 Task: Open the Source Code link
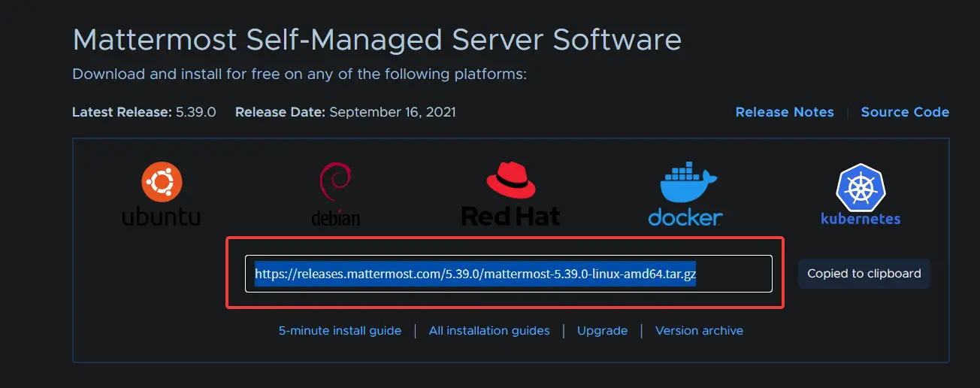(905, 112)
